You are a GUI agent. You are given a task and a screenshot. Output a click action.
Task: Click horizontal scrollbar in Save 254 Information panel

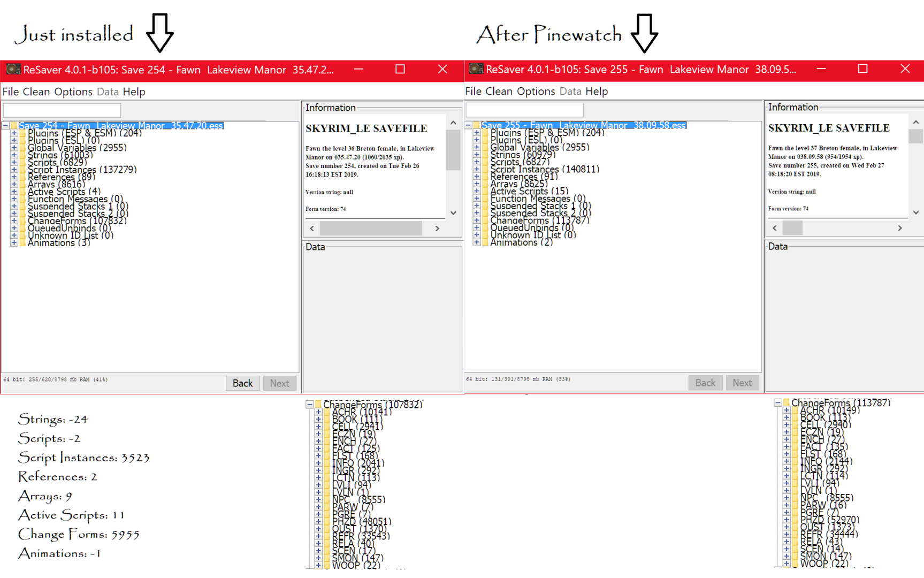tap(371, 229)
